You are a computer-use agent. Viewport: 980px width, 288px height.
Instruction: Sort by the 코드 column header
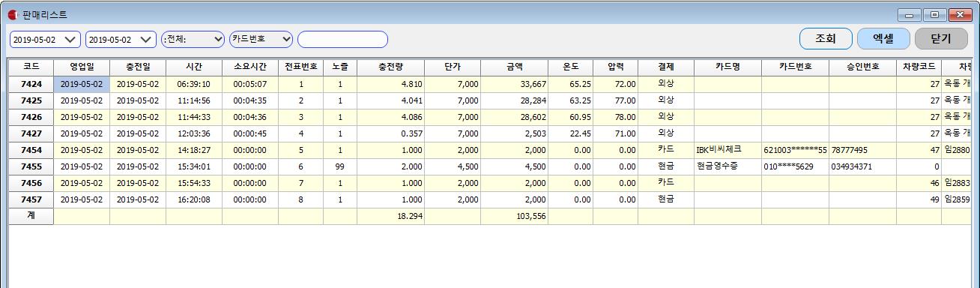point(31,67)
